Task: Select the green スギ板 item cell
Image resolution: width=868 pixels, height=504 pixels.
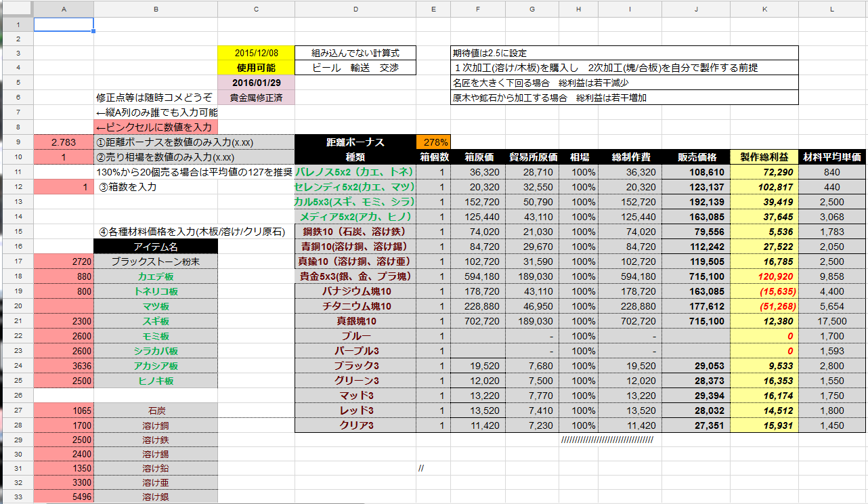Action: click(x=156, y=321)
